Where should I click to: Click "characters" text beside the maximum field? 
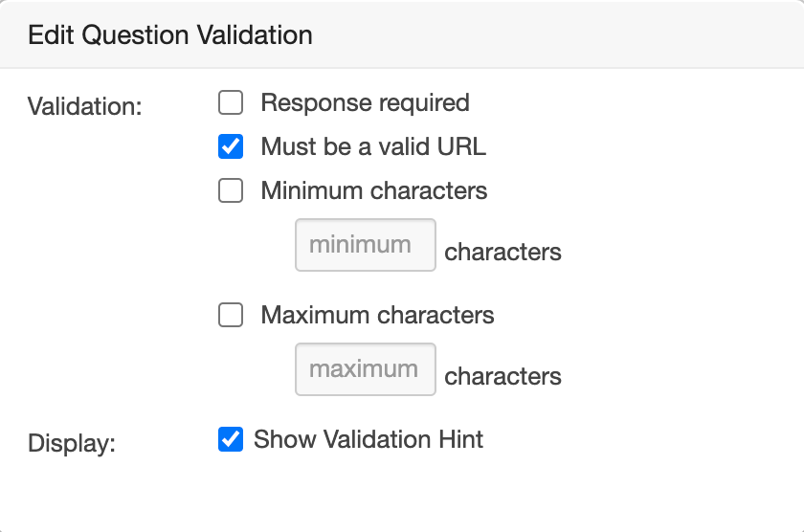coord(502,377)
